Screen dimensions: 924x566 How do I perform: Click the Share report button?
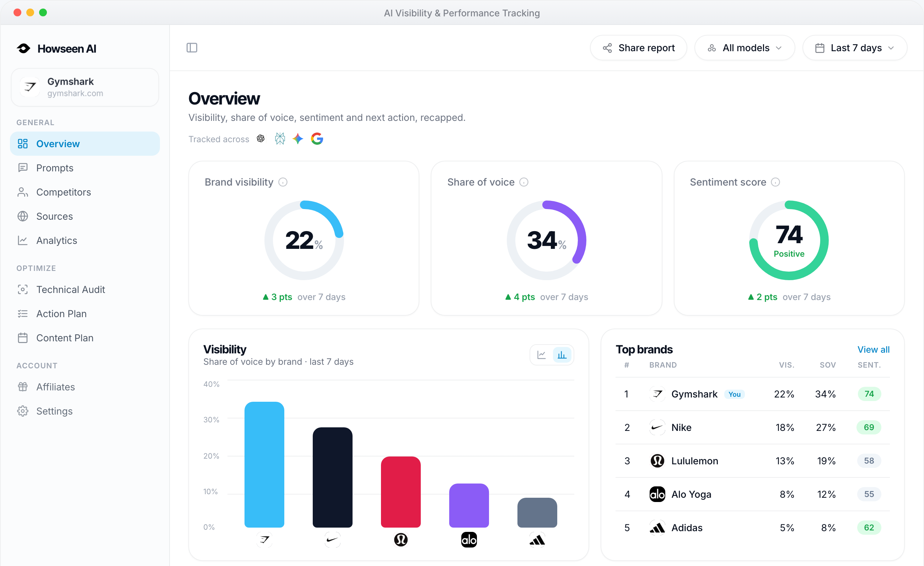(x=639, y=48)
